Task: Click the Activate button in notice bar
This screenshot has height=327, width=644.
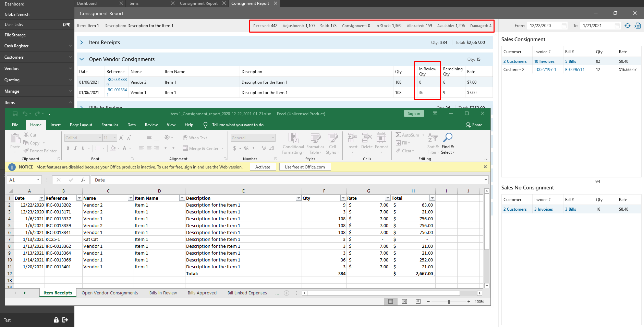Action: 263,167
